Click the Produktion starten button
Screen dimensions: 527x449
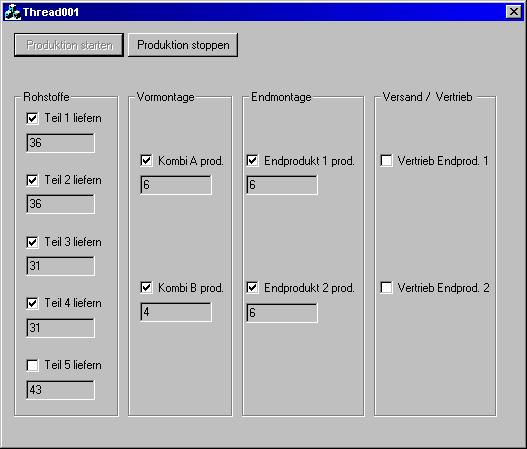(69, 45)
